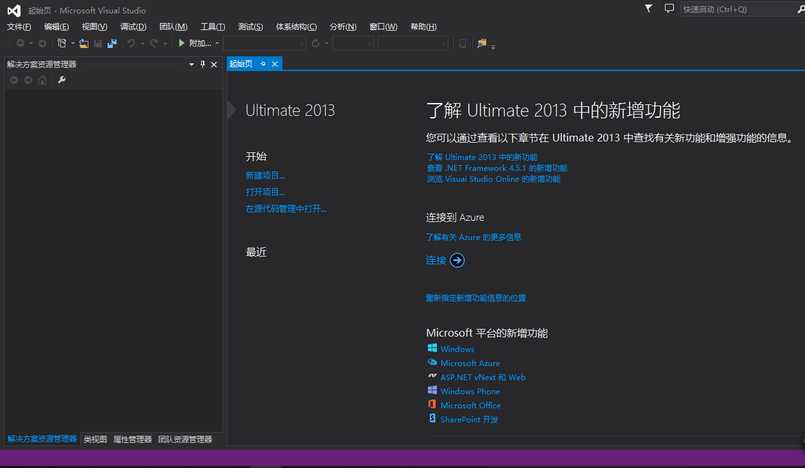Open the new project dropdown arrow in toolbar

(73, 44)
